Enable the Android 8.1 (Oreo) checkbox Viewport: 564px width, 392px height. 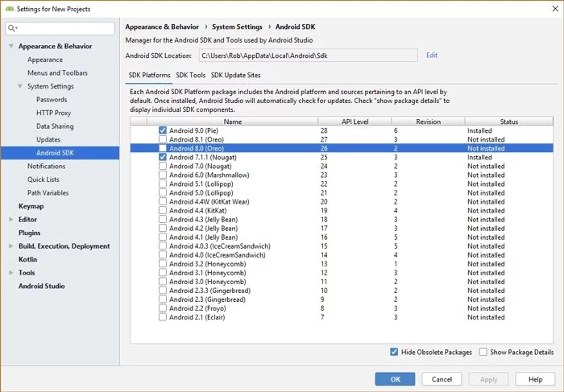tap(164, 139)
